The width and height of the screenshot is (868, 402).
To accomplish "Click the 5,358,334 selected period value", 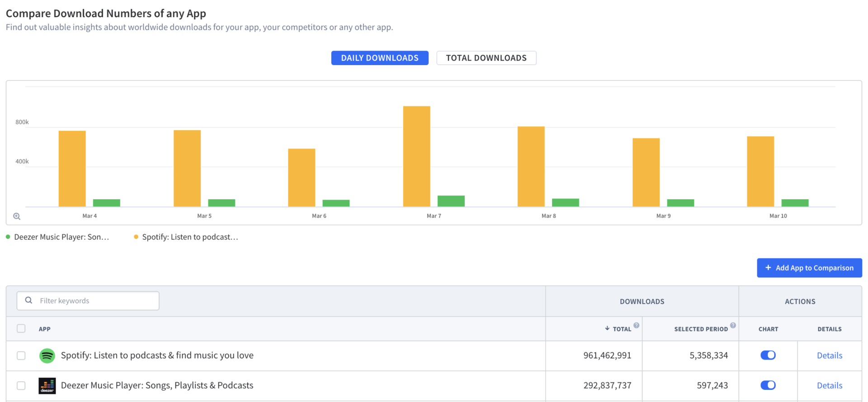I will [x=709, y=355].
